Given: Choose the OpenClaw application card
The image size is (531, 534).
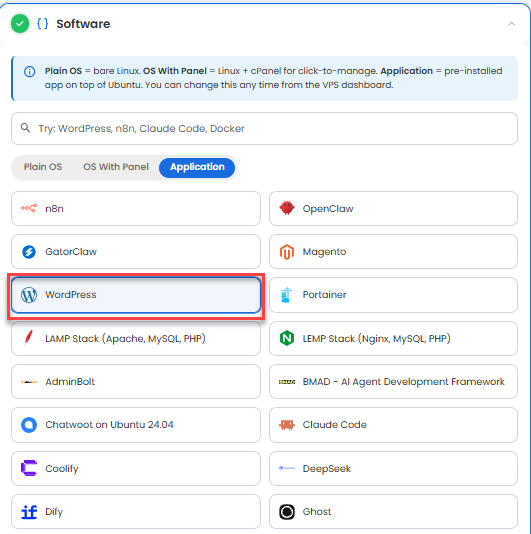Looking at the screenshot, I should click(393, 208).
